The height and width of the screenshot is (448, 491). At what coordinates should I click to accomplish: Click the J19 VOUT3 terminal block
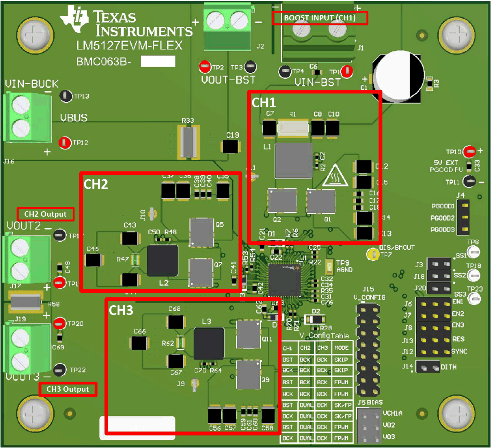pyautogui.click(x=26, y=349)
